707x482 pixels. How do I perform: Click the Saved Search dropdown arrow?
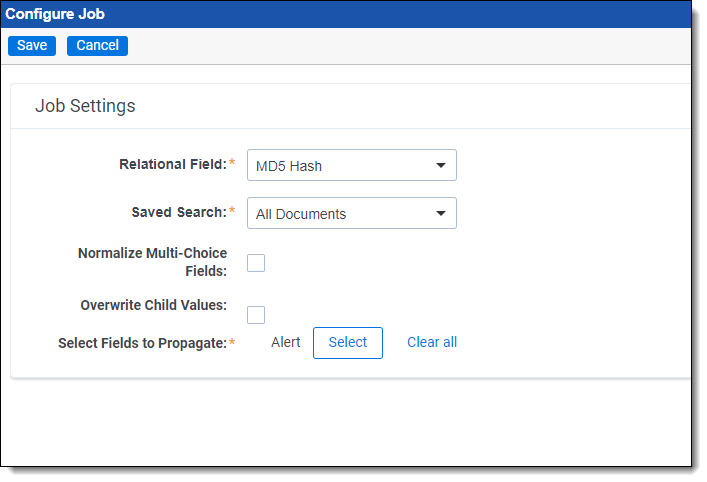click(x=440, y=214)
